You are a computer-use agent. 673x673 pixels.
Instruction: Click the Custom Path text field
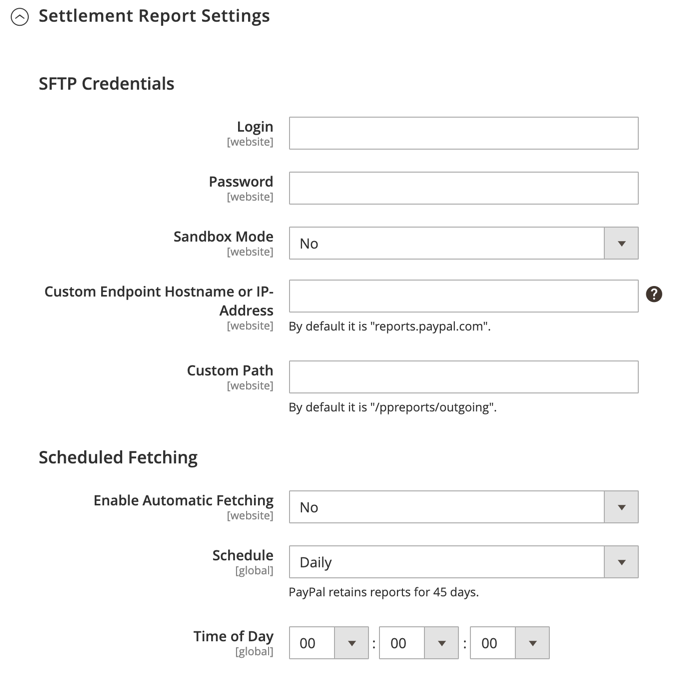pyautogui.click(x=464, y=377)
